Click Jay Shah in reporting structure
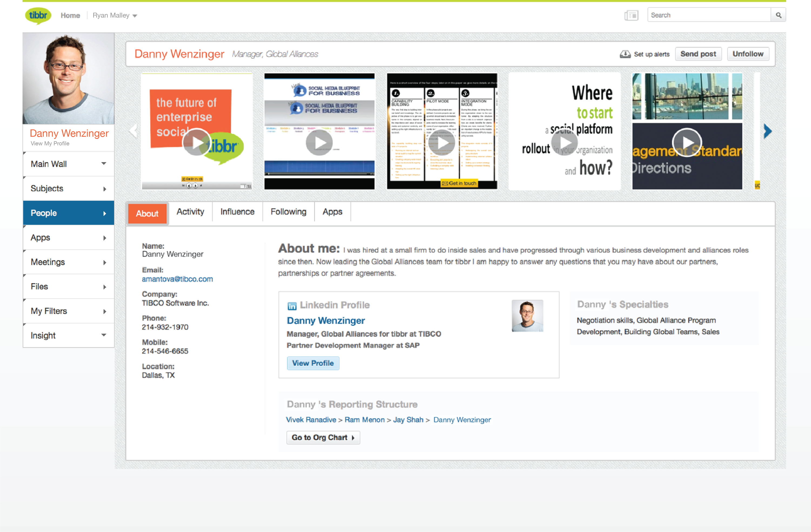The width and height of the screenshot is (811, 532). click(x=408, y=420)
